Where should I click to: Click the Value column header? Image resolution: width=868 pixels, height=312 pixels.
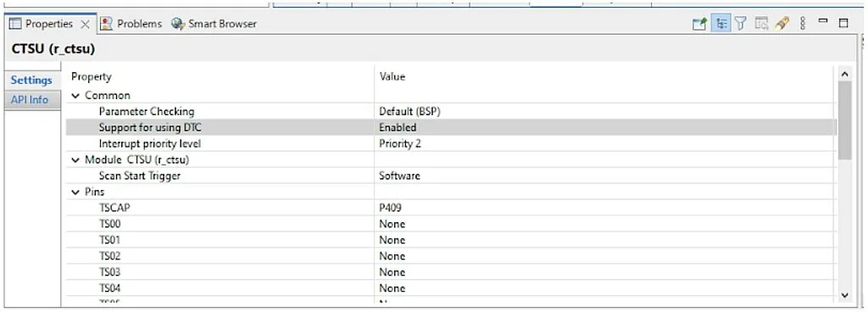[392, 77]
